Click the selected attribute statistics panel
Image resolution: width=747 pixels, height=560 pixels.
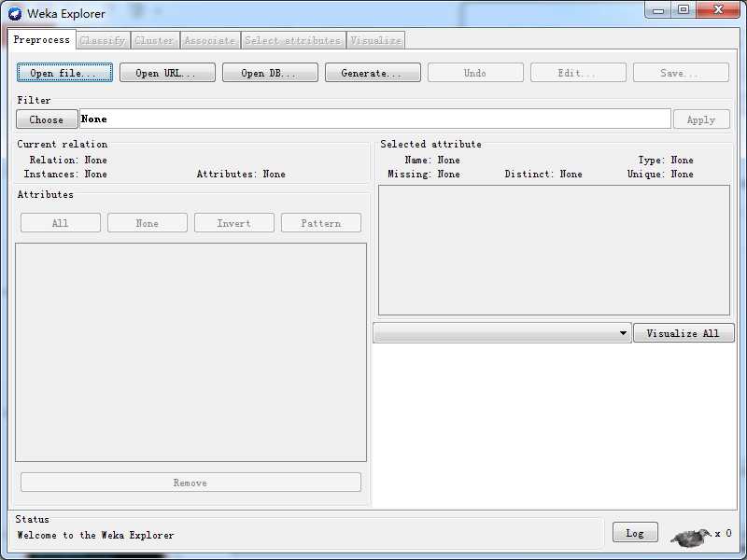tap(554, 250)
